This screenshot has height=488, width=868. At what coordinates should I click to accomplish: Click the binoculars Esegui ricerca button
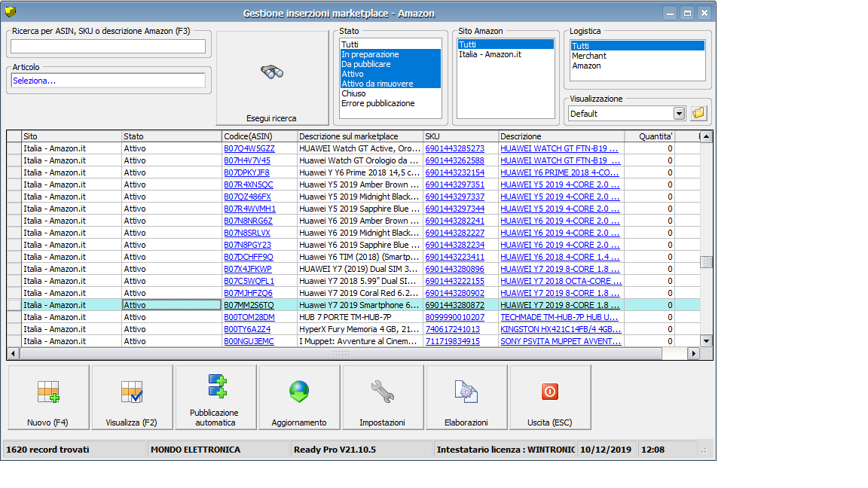(x=272, y=78)
